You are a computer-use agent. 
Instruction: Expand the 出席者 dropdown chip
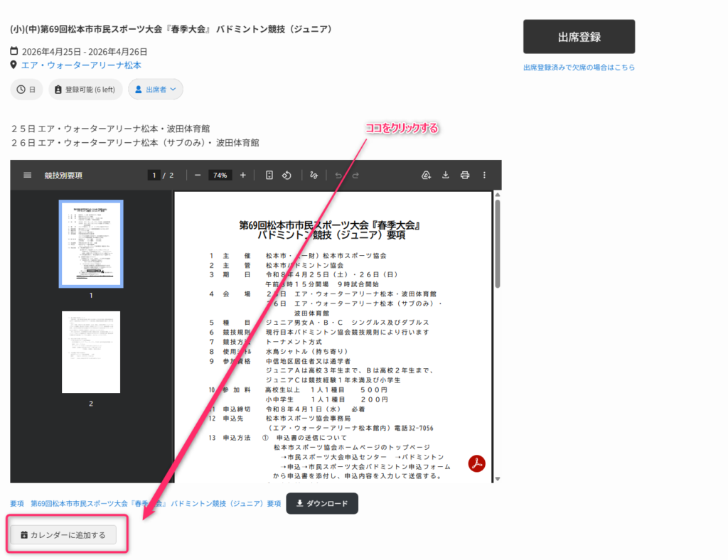(156, 90)
